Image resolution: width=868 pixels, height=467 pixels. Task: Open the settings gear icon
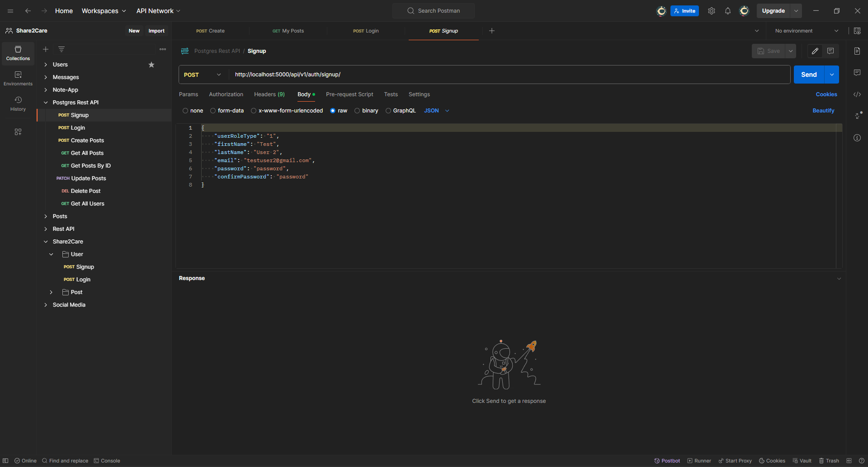click(712, 11)
